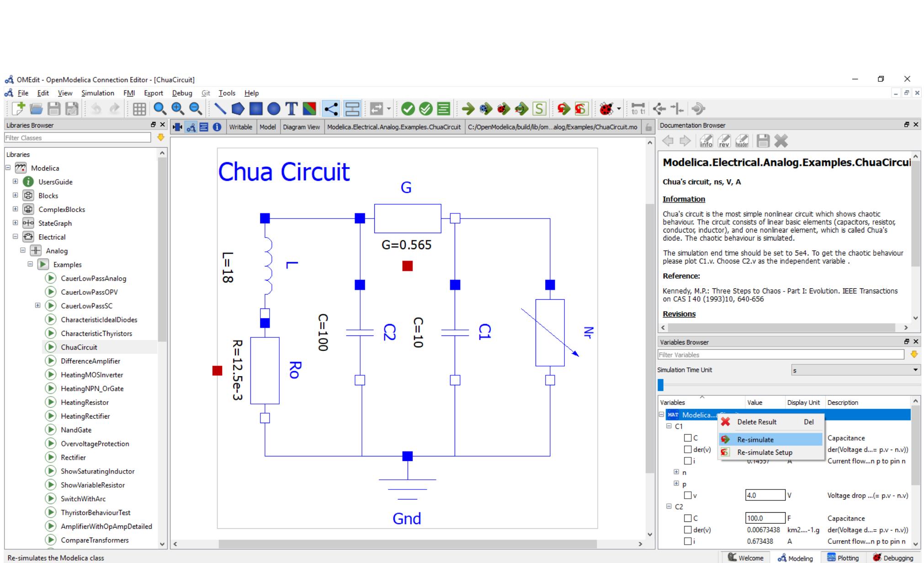
Task: Click Simulate with Algorithmic Debugger icon
Action: pos(504,109)
